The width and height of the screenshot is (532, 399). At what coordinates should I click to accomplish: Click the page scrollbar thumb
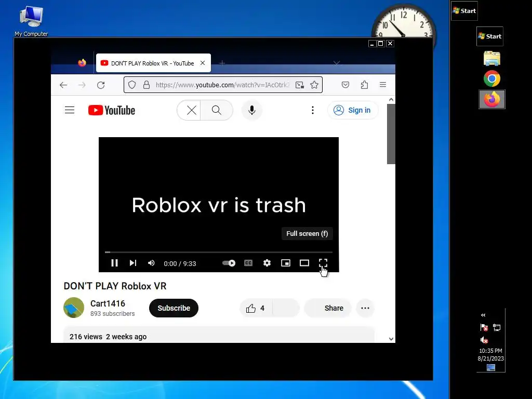coord(391,134)
